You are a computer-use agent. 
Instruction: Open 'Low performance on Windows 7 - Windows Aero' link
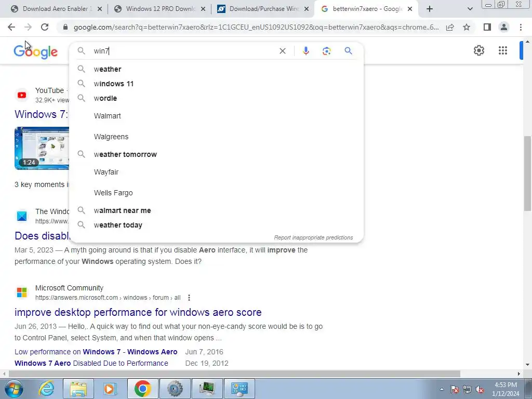coord(96,352)
